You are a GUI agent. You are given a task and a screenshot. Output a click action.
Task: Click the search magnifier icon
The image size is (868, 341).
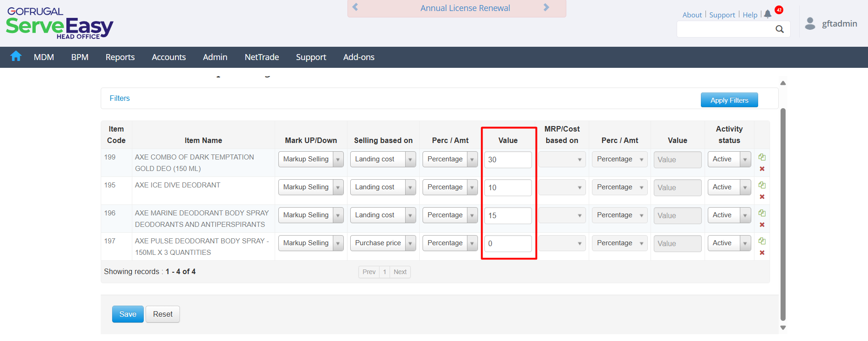[780, 29]
